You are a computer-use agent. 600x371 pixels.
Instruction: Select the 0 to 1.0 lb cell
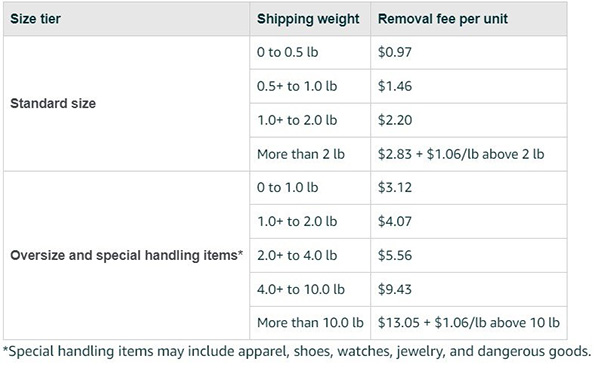310,187
